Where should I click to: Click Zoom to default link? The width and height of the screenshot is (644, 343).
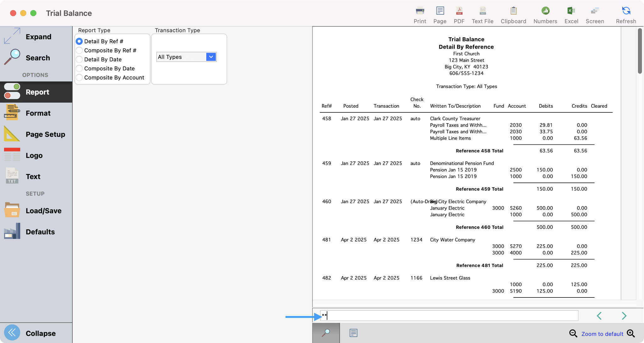602,334
